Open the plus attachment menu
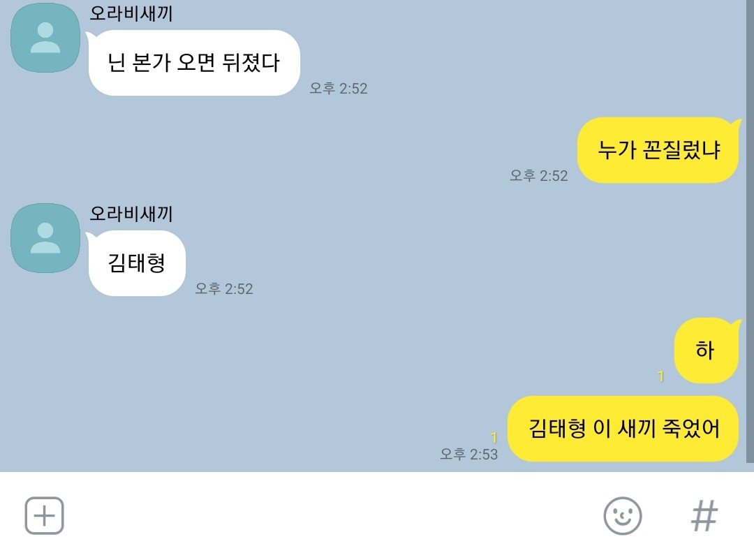Viewport: 754px width, 560px height. pos(44,516)
